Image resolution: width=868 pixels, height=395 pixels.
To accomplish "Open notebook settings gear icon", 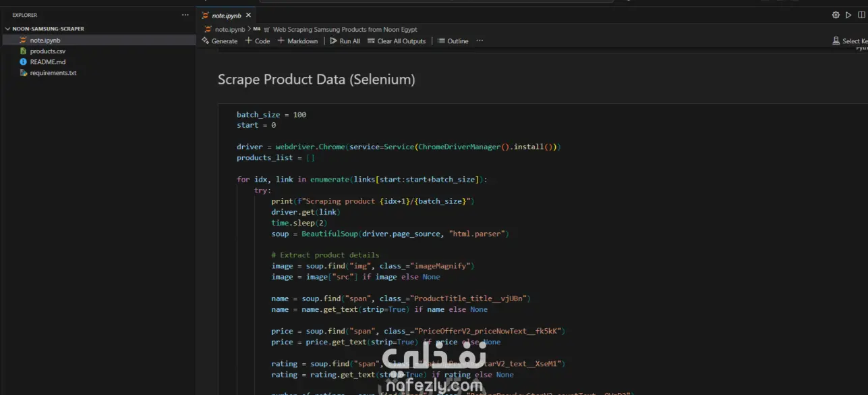I will [836, 15].
